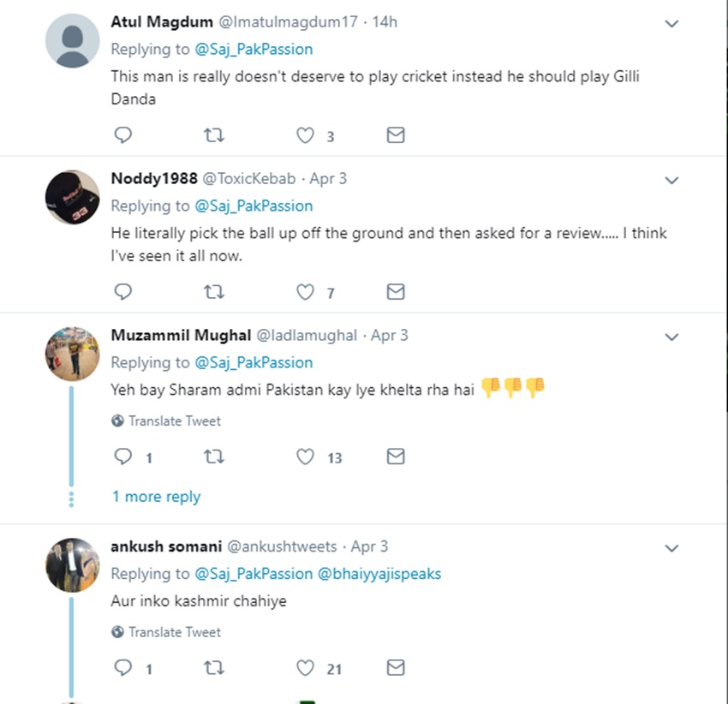
Task: Reply to Muzammil Mughal's tweet
Action: (x=123, y=456)
